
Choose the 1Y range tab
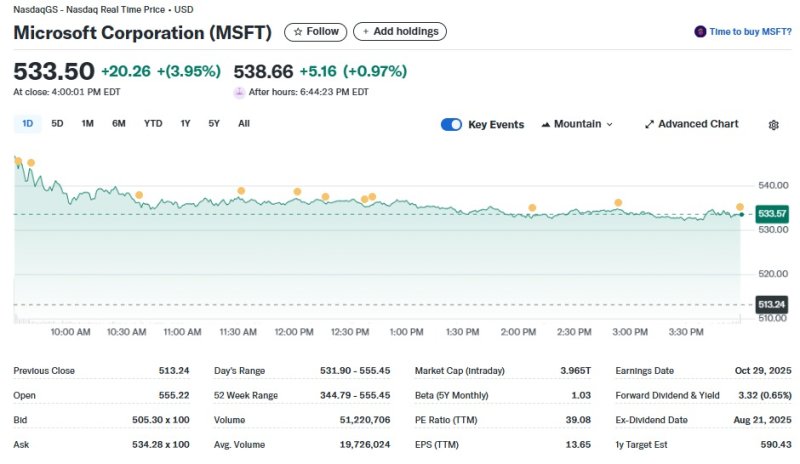185,124
